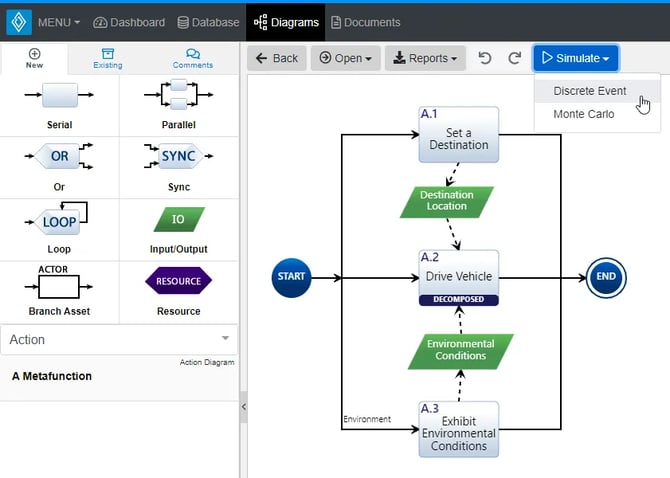Switch to the Existing sidebar tab
670x478 pixels.
click(108, 59)
